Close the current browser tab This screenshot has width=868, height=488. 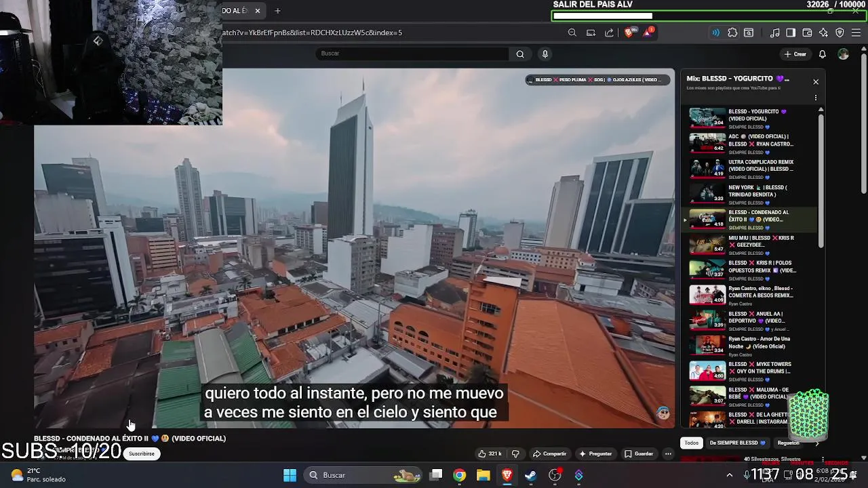pos(258,11)
